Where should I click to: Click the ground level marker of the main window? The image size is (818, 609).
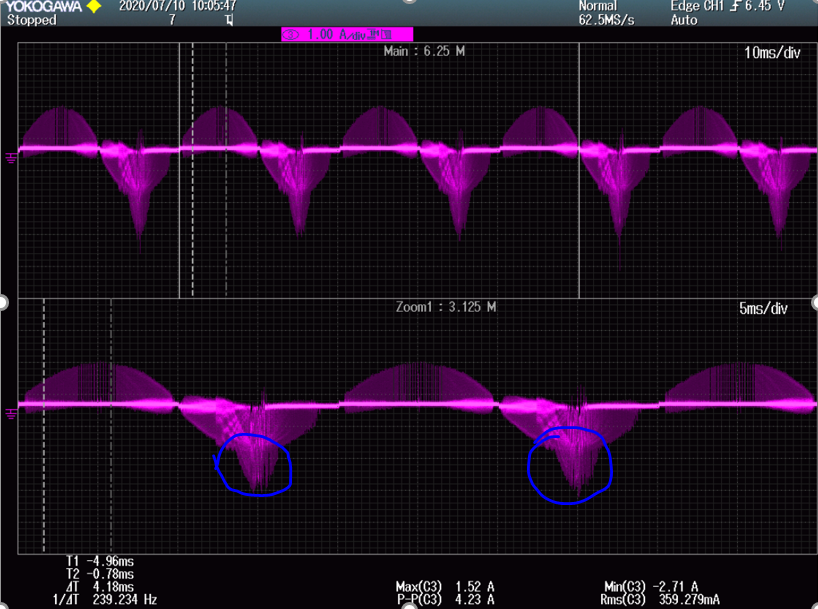click(10, 157)
